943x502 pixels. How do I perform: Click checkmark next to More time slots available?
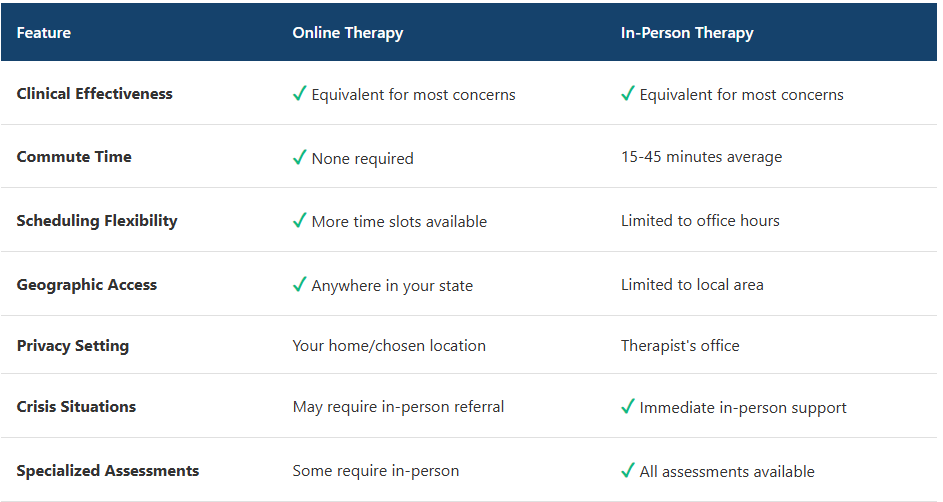coord(299,220)
